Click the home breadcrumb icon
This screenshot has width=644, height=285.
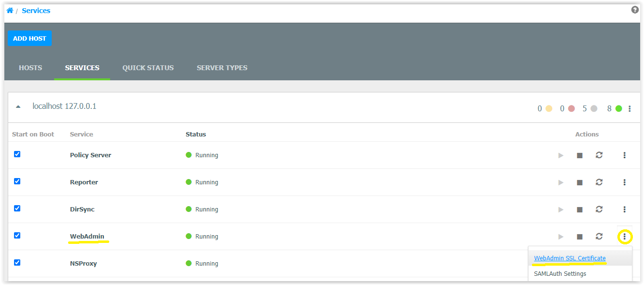pyautogui.click(x=10, y=10)
